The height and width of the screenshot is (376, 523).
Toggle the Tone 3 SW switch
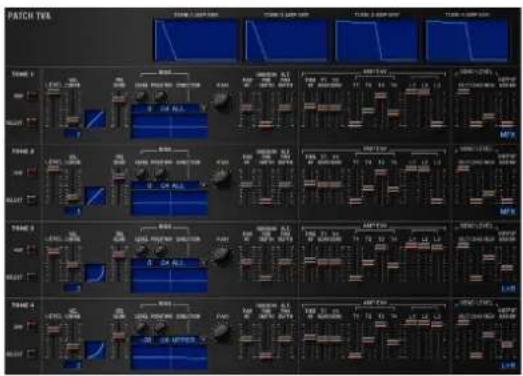click(x=32, y=250)
